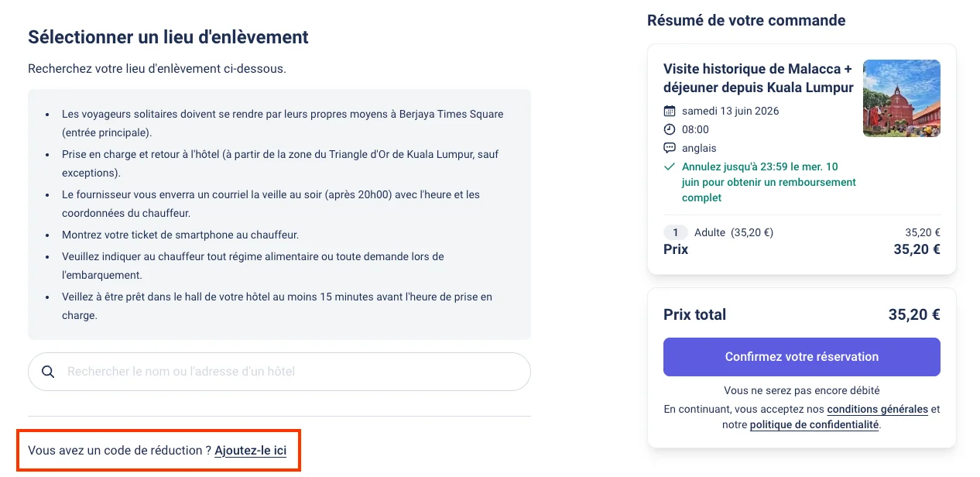Image resolution: width=980 pixels, height=477 pixels.
Task: Click the 08:00 departure time text
Action: (695, 129)
